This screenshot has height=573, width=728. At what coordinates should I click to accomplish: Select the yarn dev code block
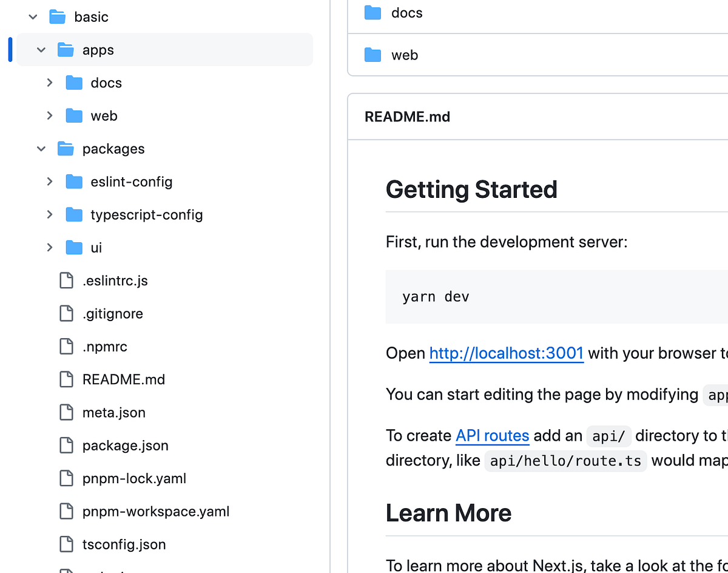coord(435,296)
